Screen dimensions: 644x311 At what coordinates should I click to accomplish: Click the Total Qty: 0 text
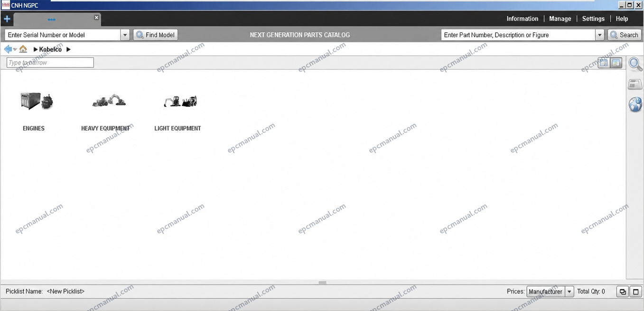591,292
